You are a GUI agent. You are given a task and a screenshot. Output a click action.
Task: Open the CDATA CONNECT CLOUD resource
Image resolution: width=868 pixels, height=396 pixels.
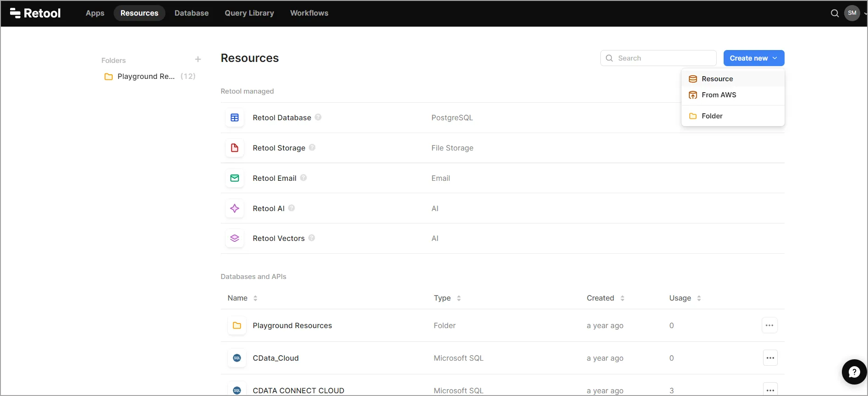coord(298,390)
